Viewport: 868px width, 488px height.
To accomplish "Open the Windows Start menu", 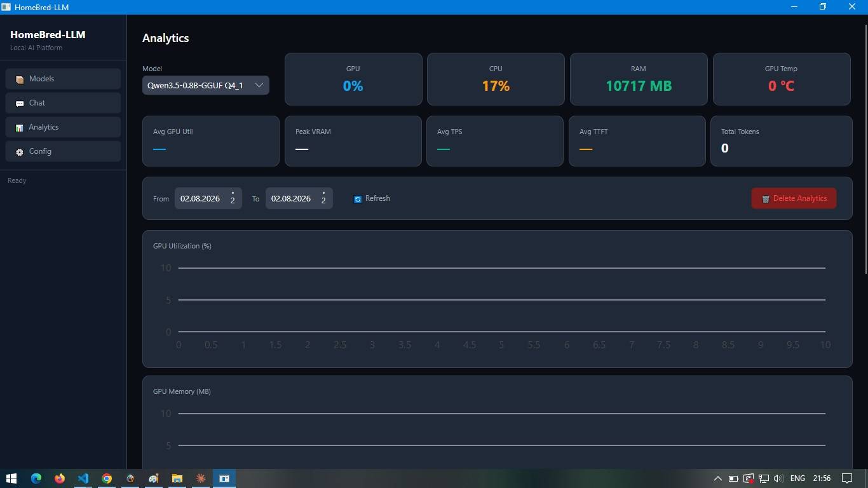I will coord(11,478).
